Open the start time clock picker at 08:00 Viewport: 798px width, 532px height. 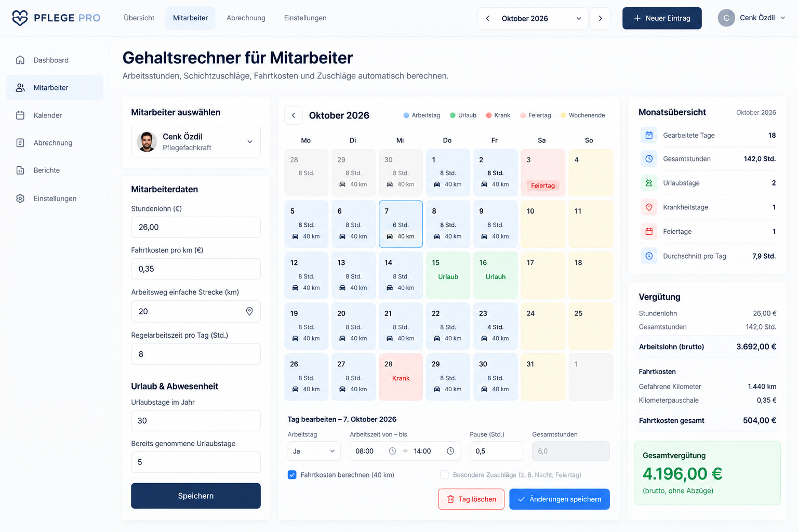393,451
